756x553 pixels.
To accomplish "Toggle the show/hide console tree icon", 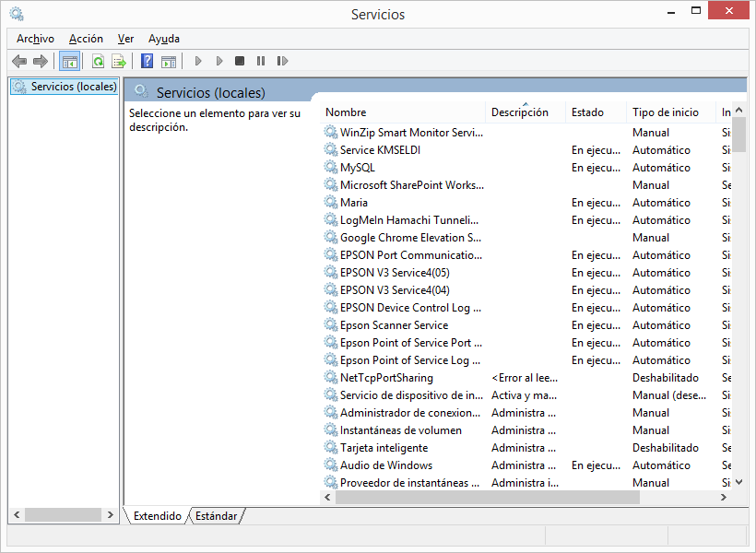I will pos(69,61).
